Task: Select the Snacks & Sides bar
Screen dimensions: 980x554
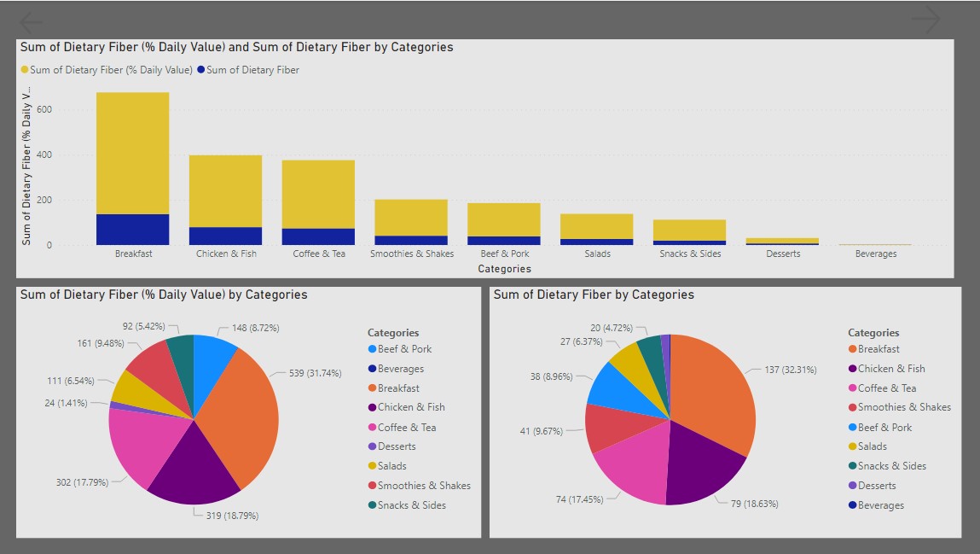Action: click(689, 232)
